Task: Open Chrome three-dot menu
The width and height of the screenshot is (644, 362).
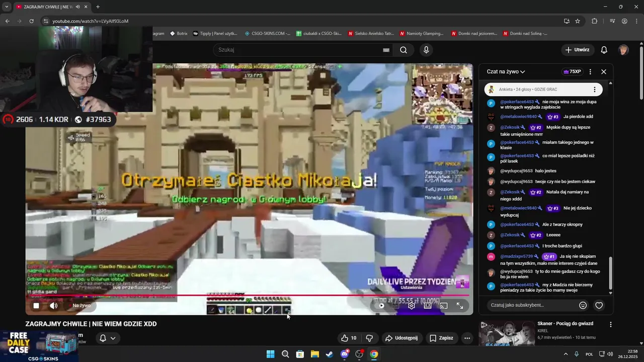Action: [636, 21]
